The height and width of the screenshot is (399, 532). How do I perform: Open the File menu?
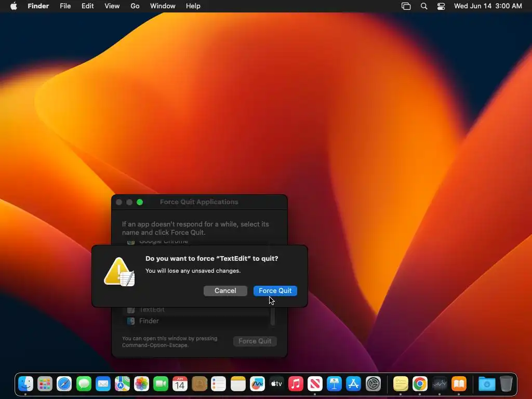[x=65, y=6]
